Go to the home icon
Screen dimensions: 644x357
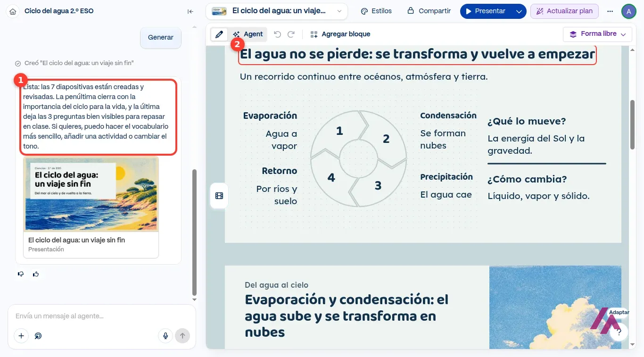(13, 11)
